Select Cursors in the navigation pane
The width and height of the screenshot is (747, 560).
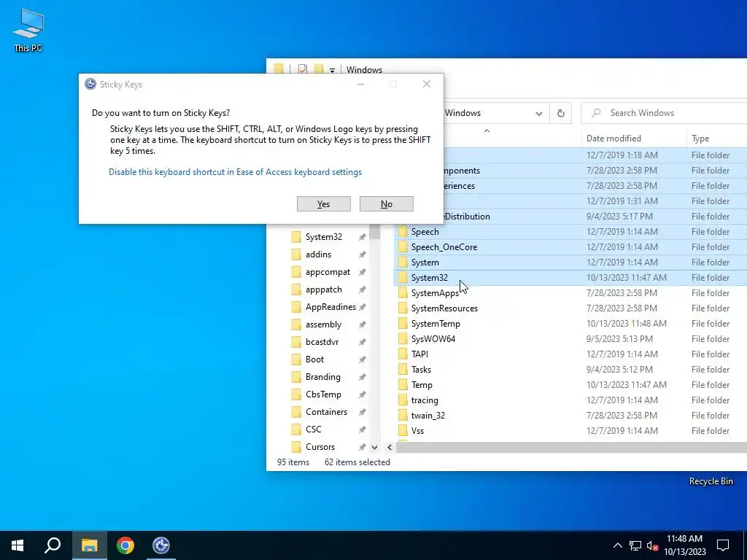(320, 447)
